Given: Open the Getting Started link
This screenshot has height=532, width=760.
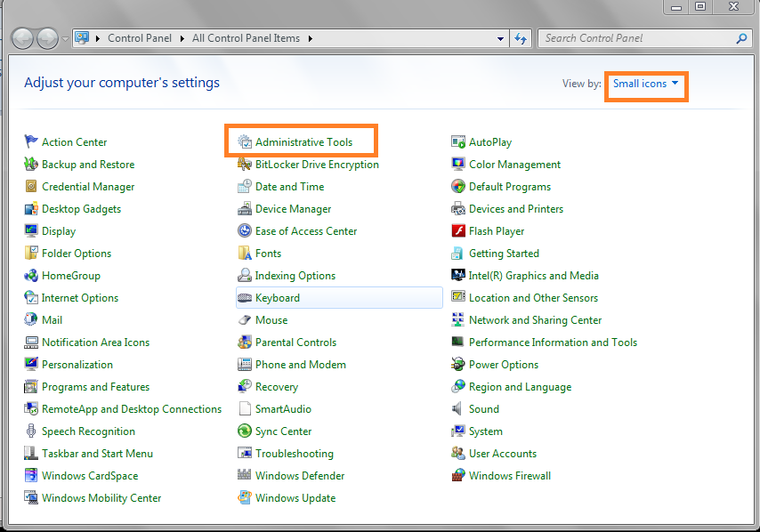Looking at the screenshot, I should coord(504,254).
